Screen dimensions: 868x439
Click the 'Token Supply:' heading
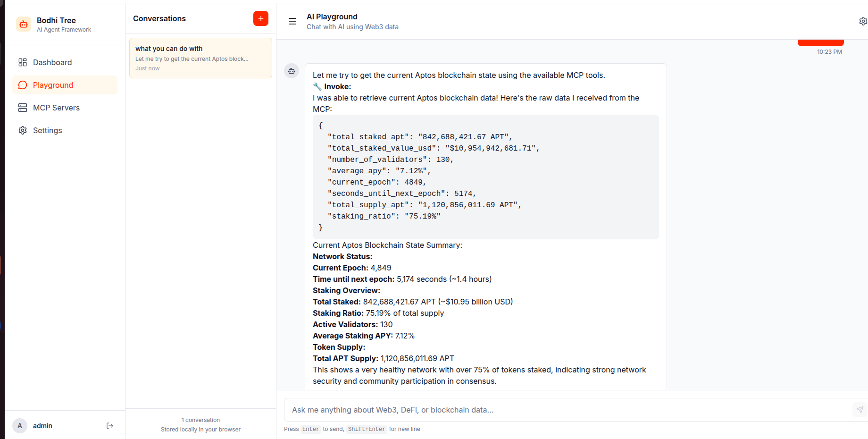point(339,347)
